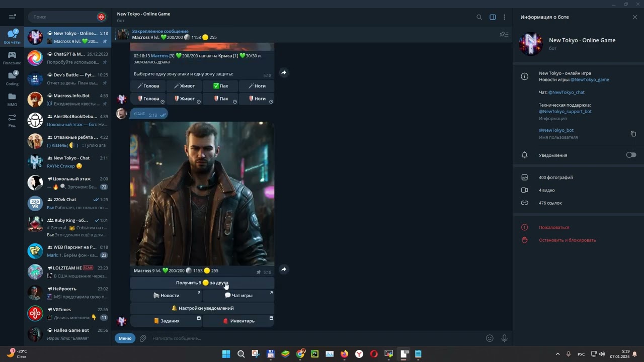View 400 фотографий shared media
This screenshot has width=644, height=362.
tap(578, 177)
